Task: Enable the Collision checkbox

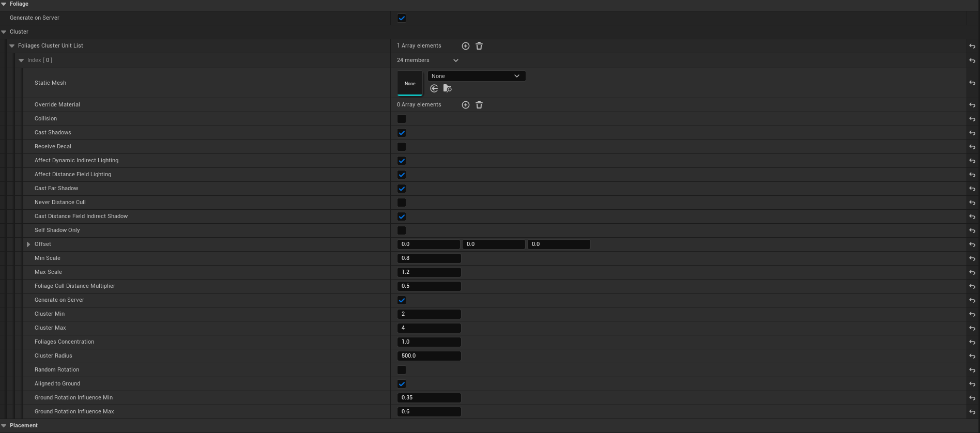Action: coord(402,119)
